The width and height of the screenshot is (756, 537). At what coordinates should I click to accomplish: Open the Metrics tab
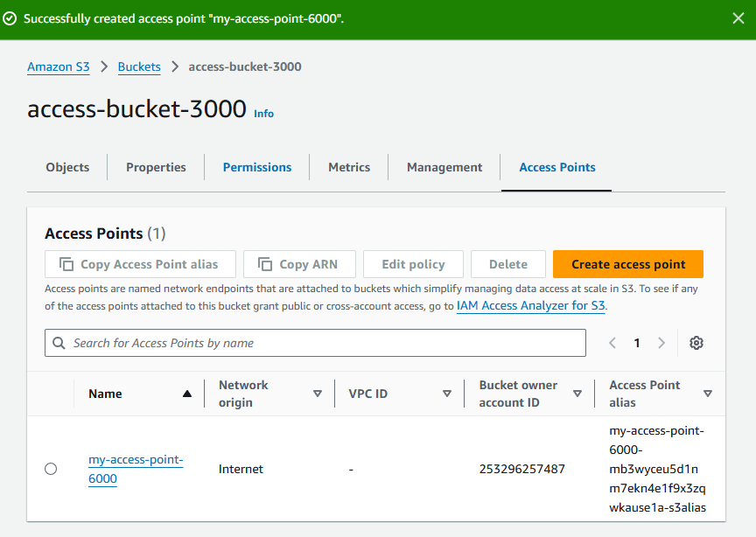point(348,167)
